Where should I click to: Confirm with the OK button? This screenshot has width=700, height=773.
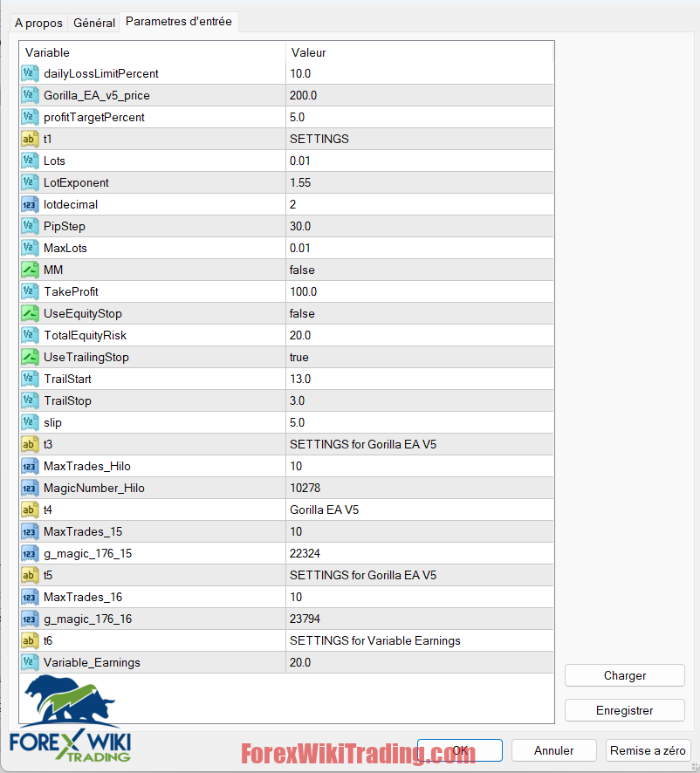pos(460,750)
